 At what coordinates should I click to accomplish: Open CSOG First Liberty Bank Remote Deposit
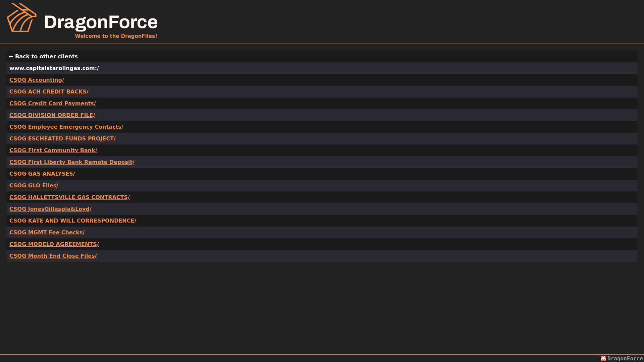(x=72, y=162)
